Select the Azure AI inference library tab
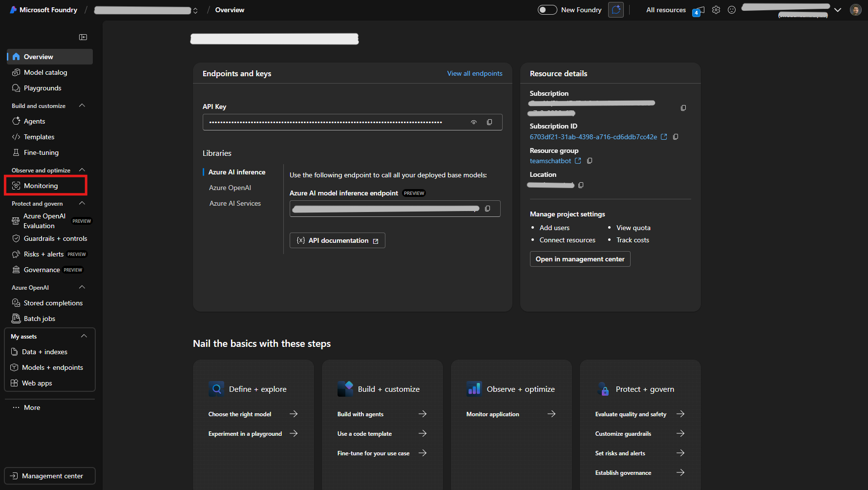 click(x=237, y=172)
